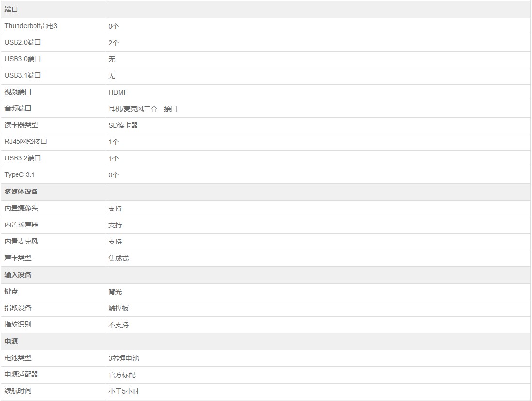Screen dimensions: 532x401
Task: Select the USB3.2端口 row label
Action: coord(23,158)
